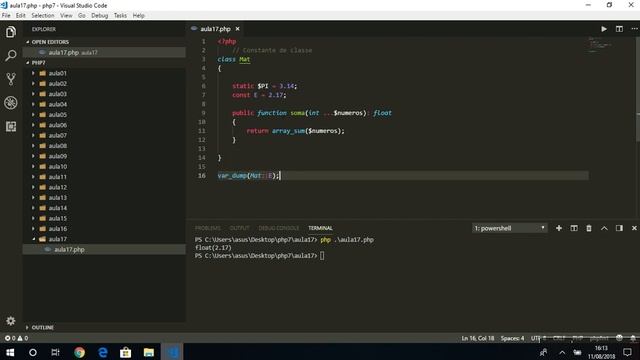The height and width of the screenshot is (360, 640).
Task: Close the terminal panel
Action: pyautogui.click(x=634, y=228)
